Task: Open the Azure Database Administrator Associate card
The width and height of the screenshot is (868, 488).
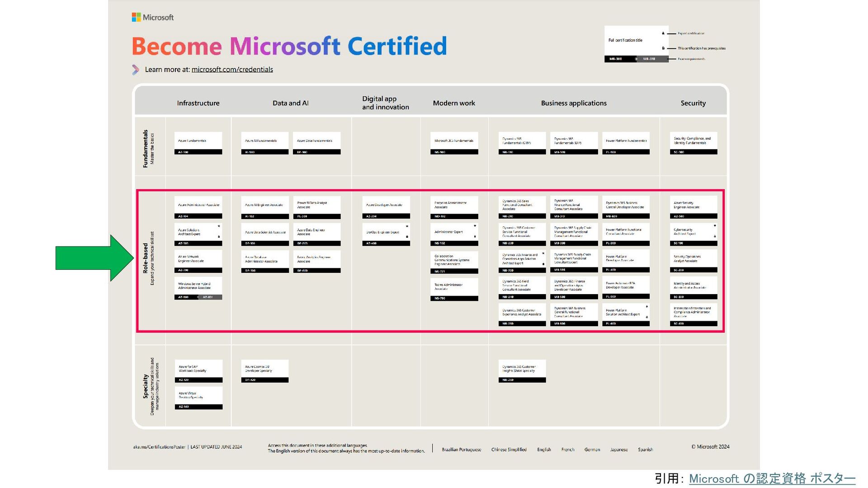Action: pos(264,261)
